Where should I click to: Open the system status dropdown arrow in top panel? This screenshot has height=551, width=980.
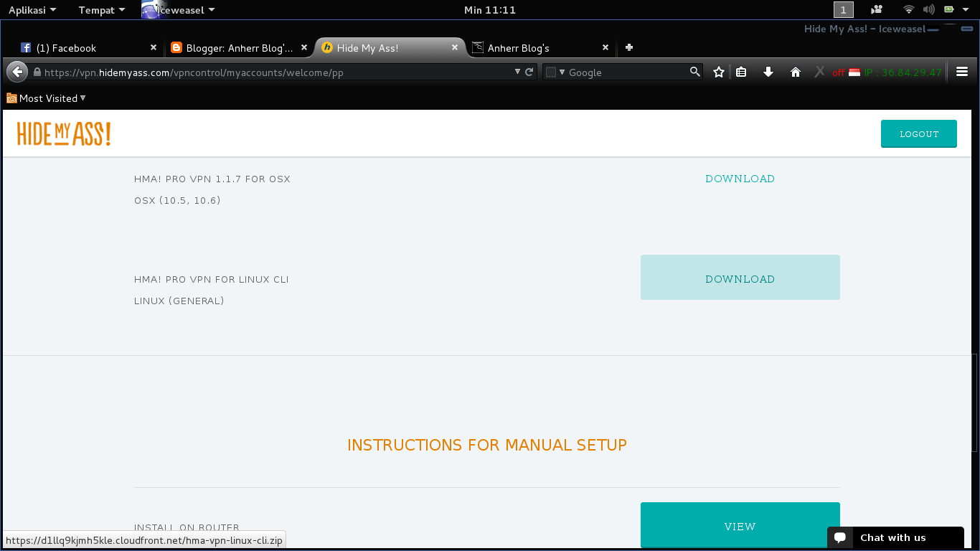[x=966, y=10]
